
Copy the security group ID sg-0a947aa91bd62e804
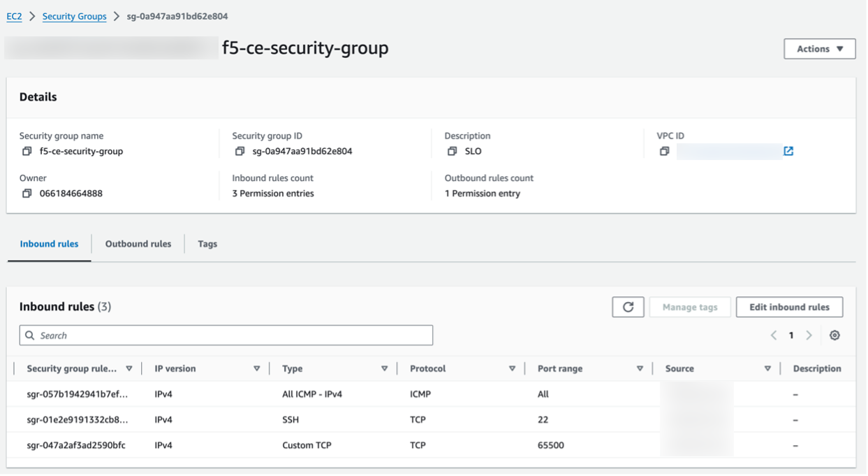pyautogui.click(x=240, y=151)
